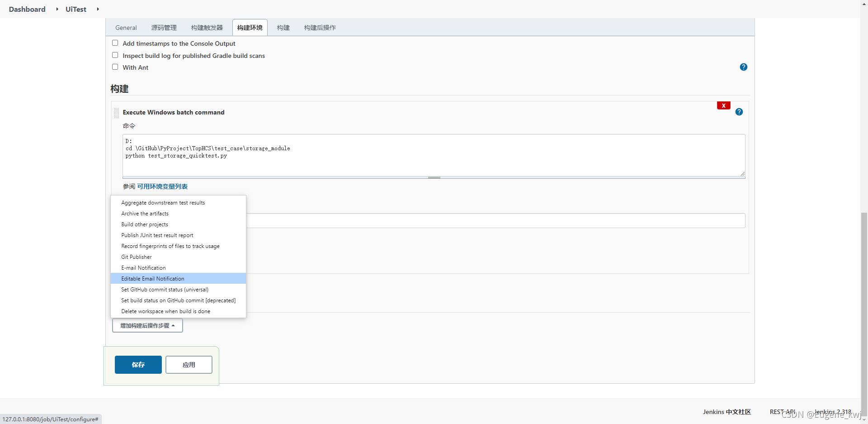Click inside the batch command text area
Viewport: 868px width, 424px height.
[x=434, y=155]
